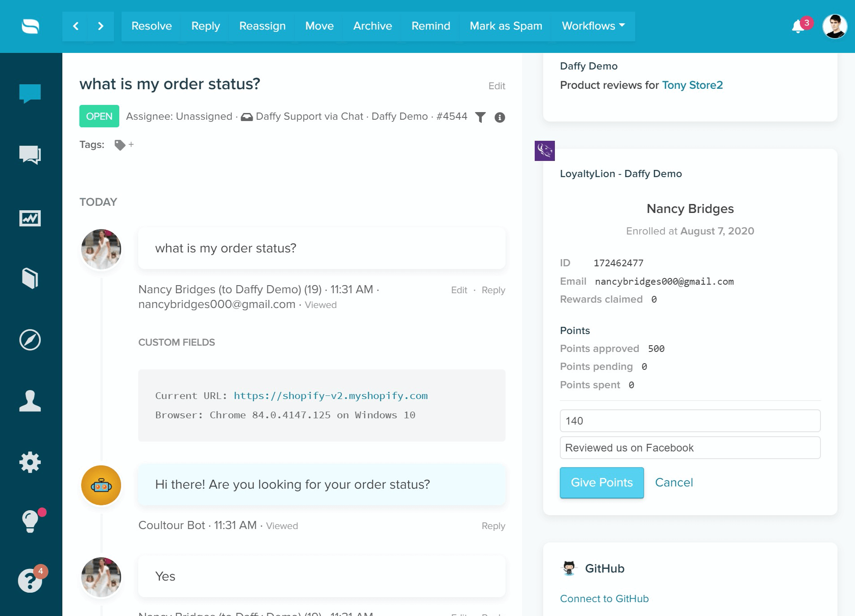Open the inbox chat bubble sidebar icon
Image resolution: width=855 pixels, height=616 pixels.
(x=30, y=93)
